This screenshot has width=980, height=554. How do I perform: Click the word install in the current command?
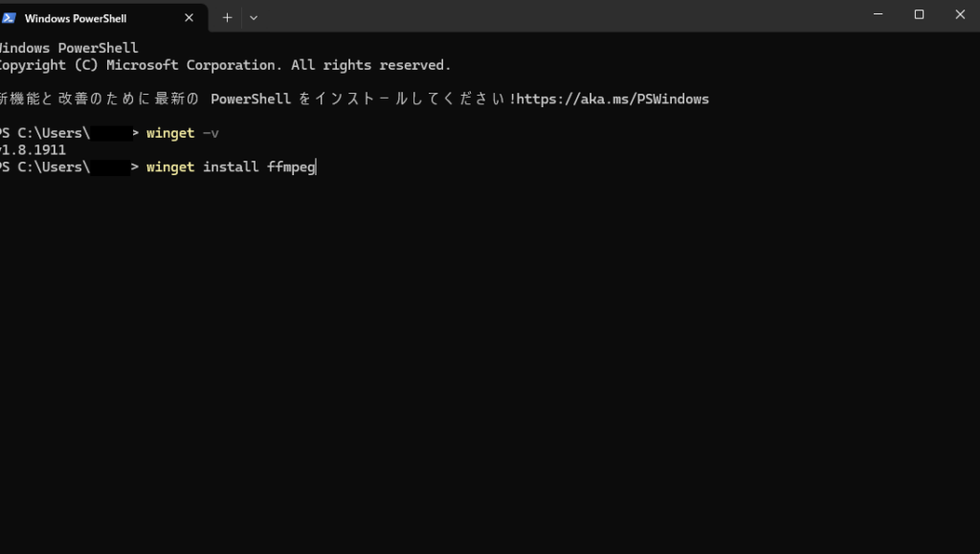pyautogui.click(x=231, y=166)
